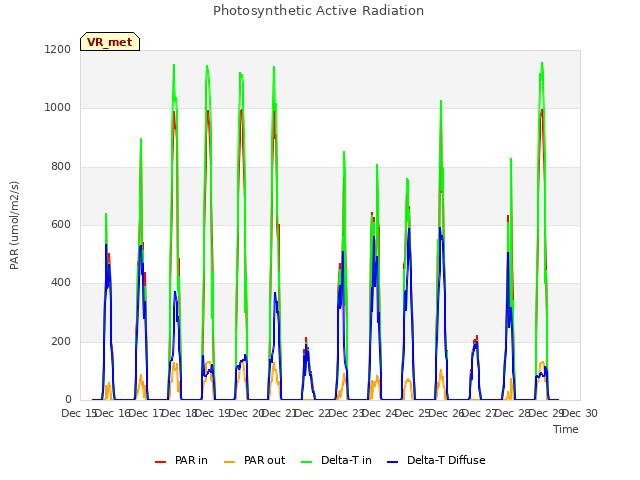Click the Dec 17 green peak near 900

click(141, 139)
